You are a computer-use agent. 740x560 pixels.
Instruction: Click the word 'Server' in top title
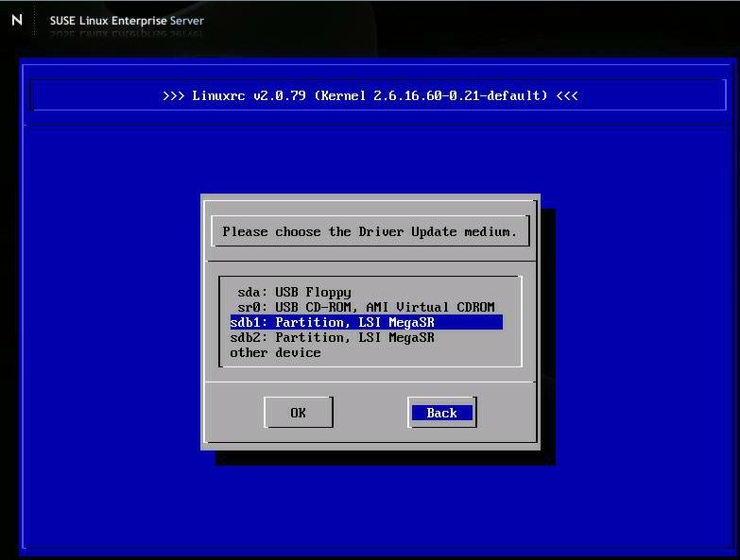point(186,21)
